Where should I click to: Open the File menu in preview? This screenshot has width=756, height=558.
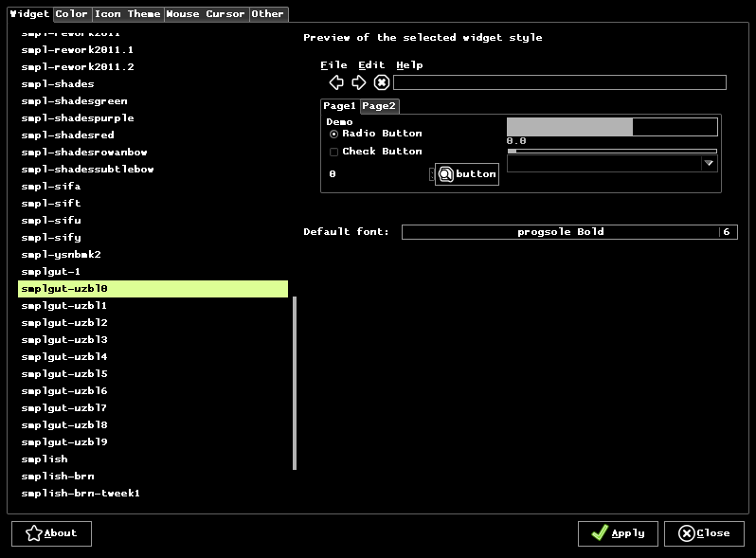click(x=333, y=65)
